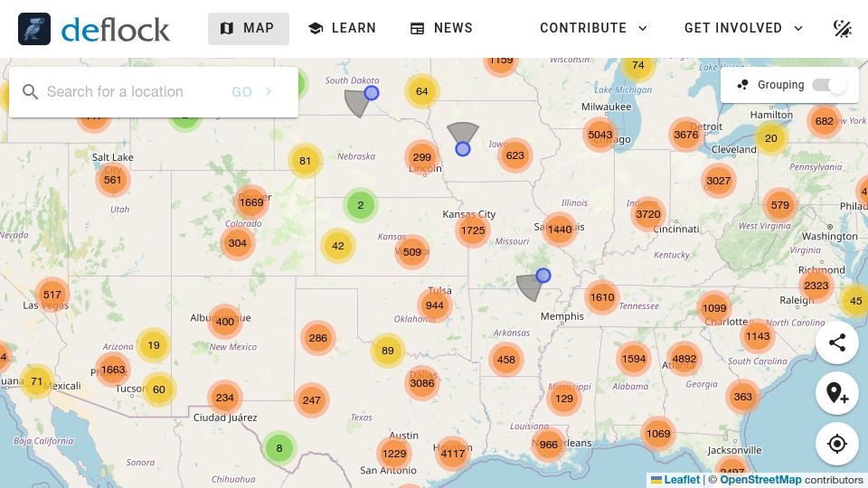Open the 517 cluster at Las Vegas

pos(52,295)
